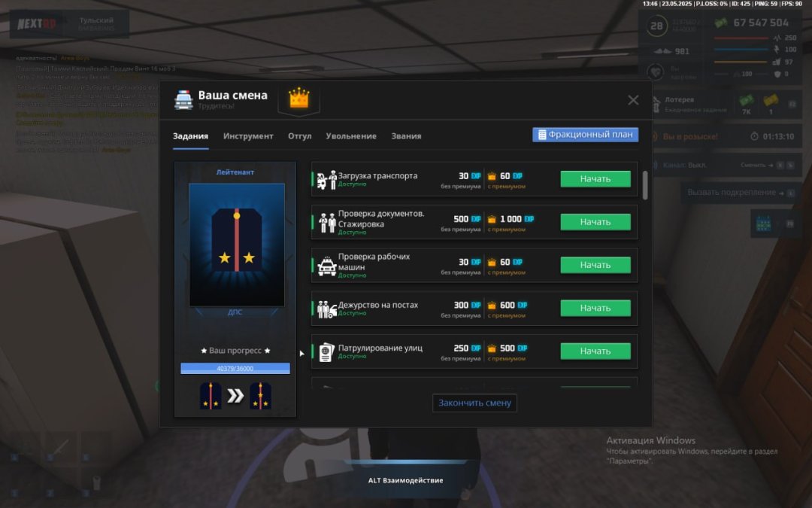
Task: Start Проверка документов. Стажировка task
Action: point(595,222)
